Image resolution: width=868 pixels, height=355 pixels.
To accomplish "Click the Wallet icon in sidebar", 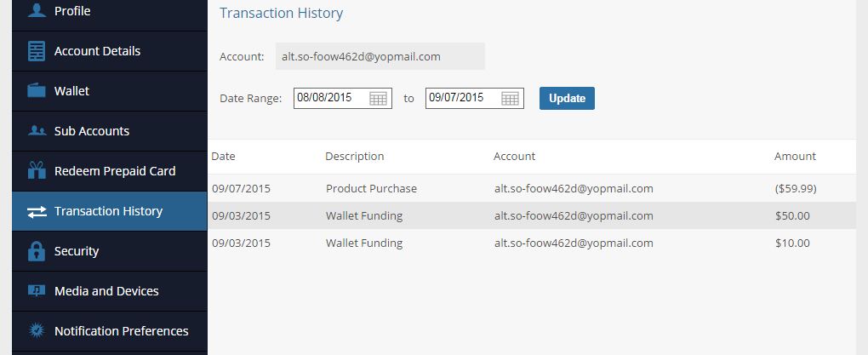I will tap(37, 90).
